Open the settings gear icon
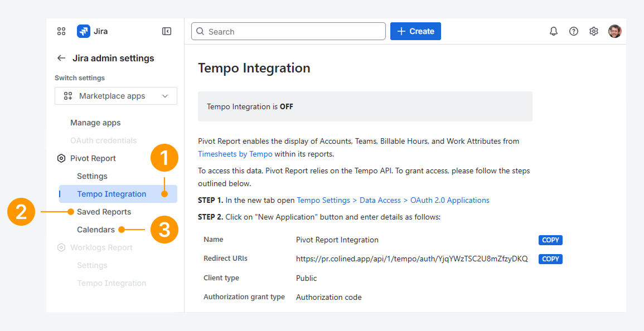644x331 pixels. (593, 31)
